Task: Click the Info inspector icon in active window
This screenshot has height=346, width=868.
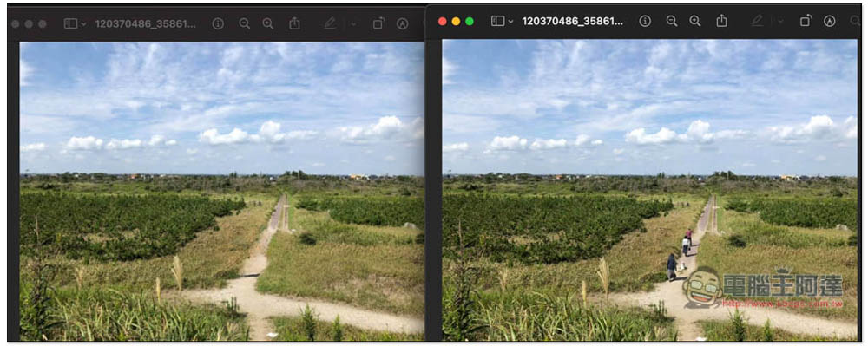Action: 645,21
